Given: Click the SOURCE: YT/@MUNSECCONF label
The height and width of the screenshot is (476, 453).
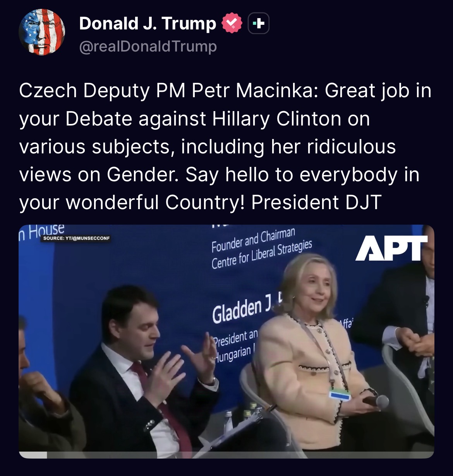Looking at the screenshot, I should pos(76,238).
